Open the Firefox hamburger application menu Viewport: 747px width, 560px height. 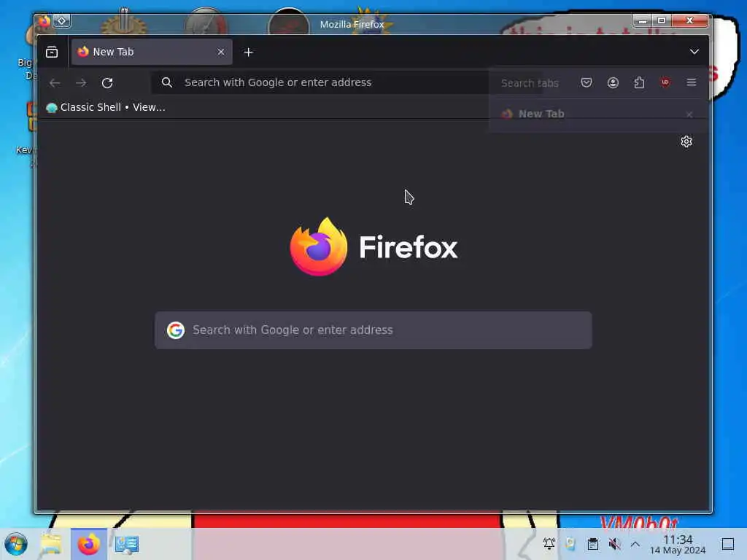692,82
